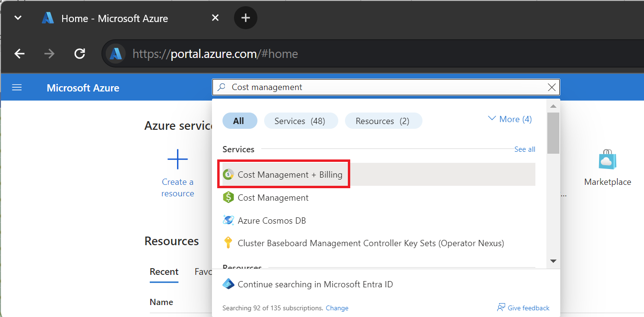Click the Microsoft Azure portal title

pos(83,88)
